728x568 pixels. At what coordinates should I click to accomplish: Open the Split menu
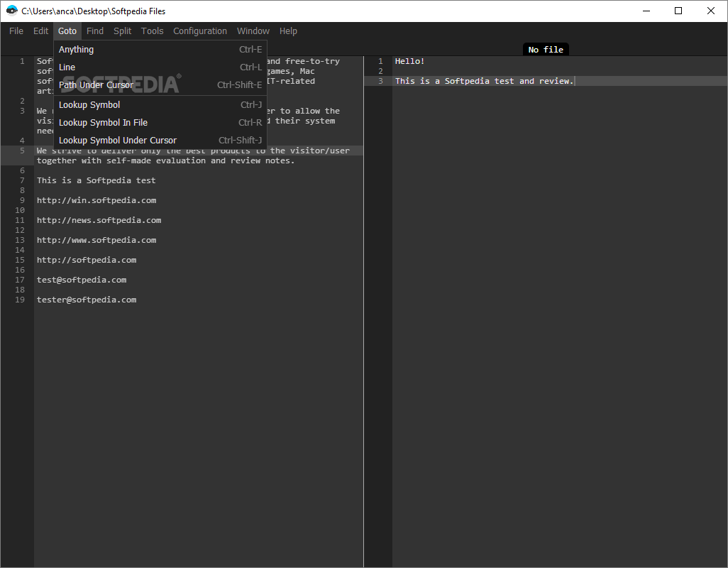[x=123, y=31]
